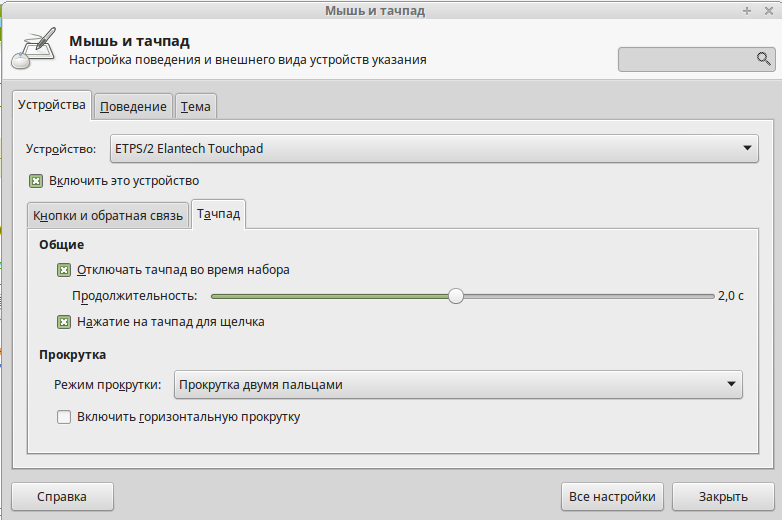Toggle the Включить это устройство checkbox
Screen dimensions: 782x520
point(36,181)
